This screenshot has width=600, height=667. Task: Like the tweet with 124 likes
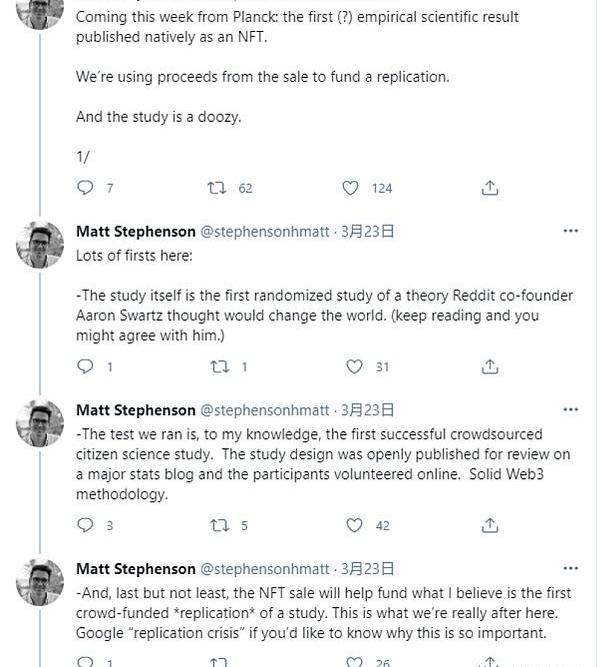click(x=350, y=188)
